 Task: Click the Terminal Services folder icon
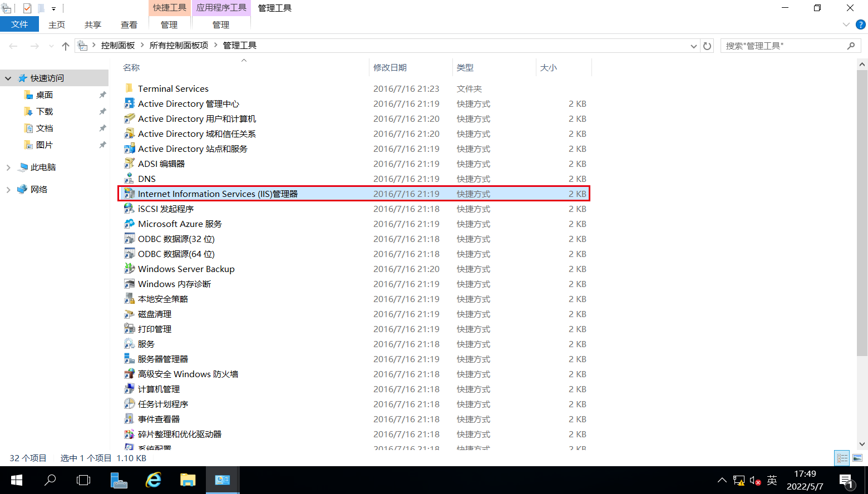(129, 88)
